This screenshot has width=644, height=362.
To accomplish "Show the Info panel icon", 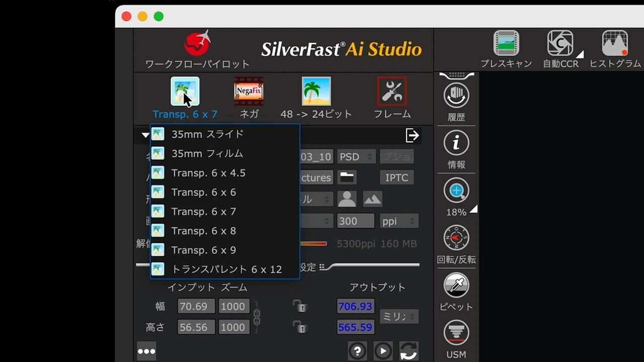I will [456, 143].
